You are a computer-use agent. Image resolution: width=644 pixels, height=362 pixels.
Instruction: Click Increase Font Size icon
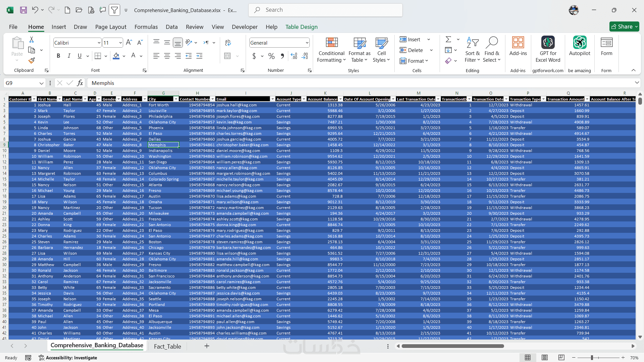click(x=129, y=43)
